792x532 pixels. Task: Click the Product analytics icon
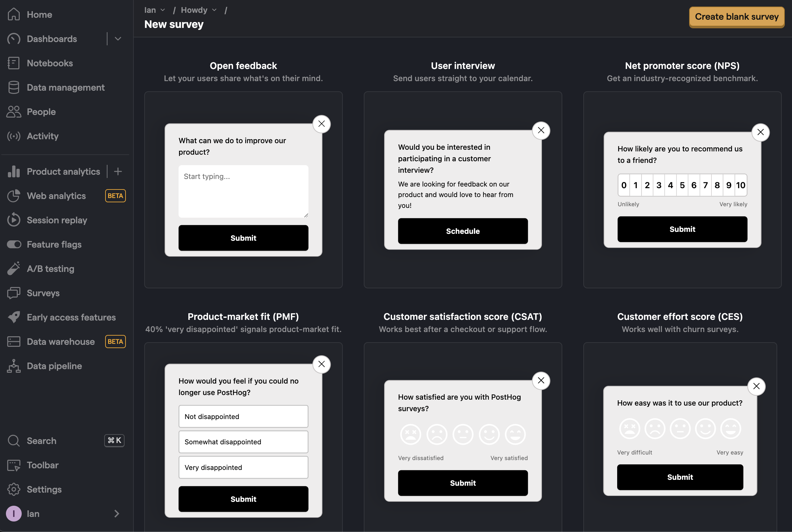(13, 171)
